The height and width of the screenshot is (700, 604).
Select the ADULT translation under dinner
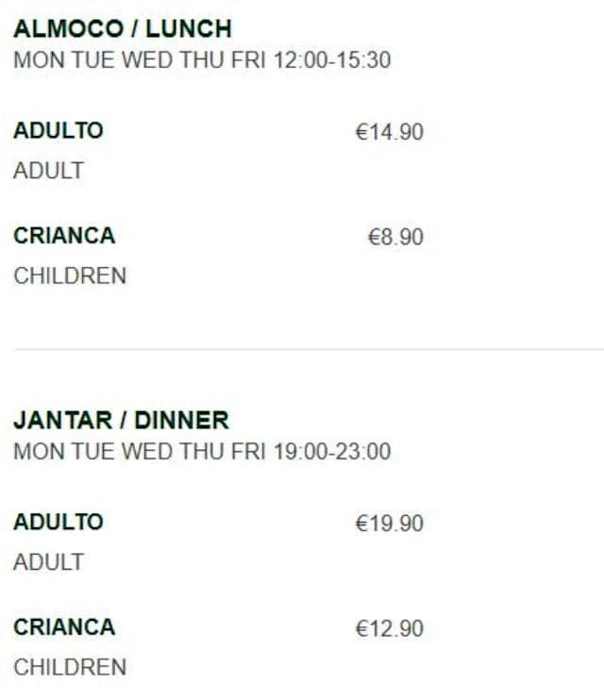(49, 562)
